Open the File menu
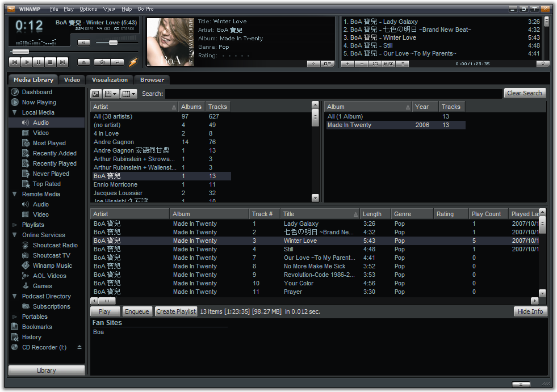The width and height of the screenshot is (557, 392). pyautogui.click(x=54, y=9)
